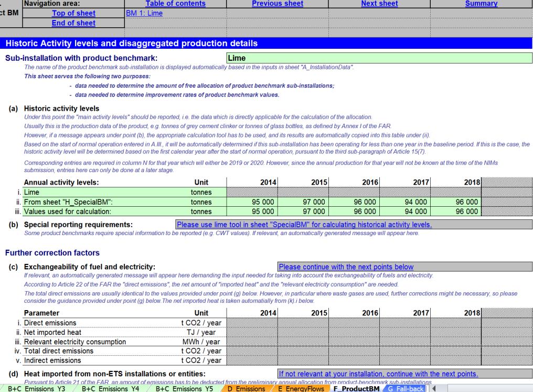533x392 pixels.
Task: Open the Summary link
Action: tap(482, 3)
